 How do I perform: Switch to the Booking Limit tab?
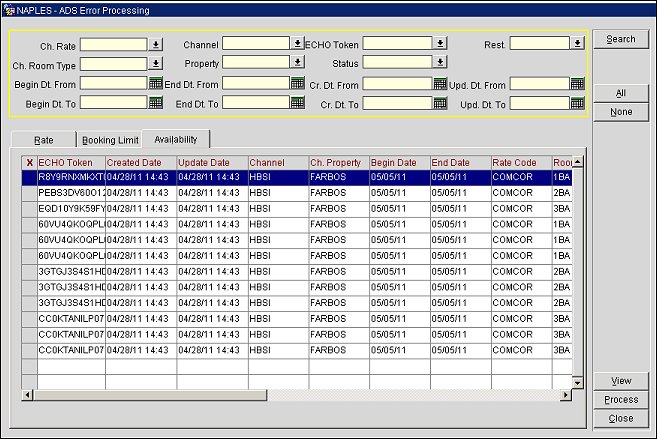(110, 140)
